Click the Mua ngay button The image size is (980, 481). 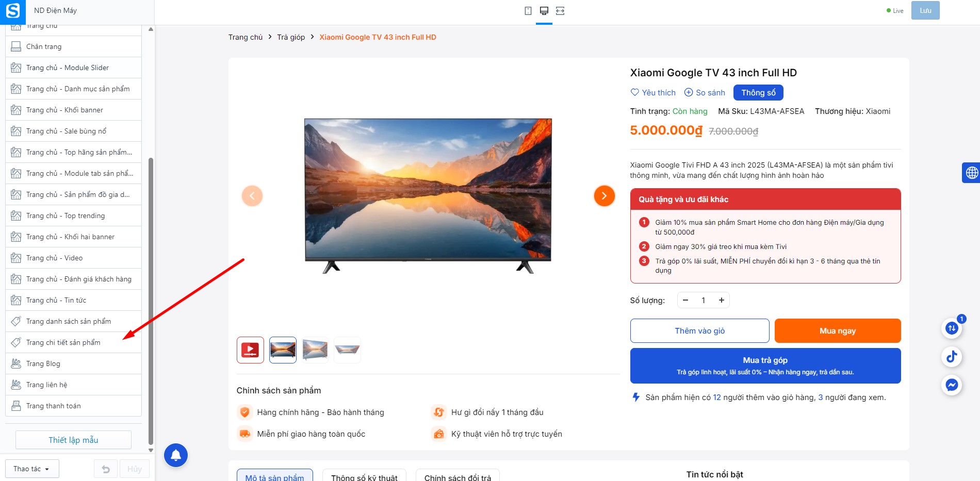tap(838, 331)
